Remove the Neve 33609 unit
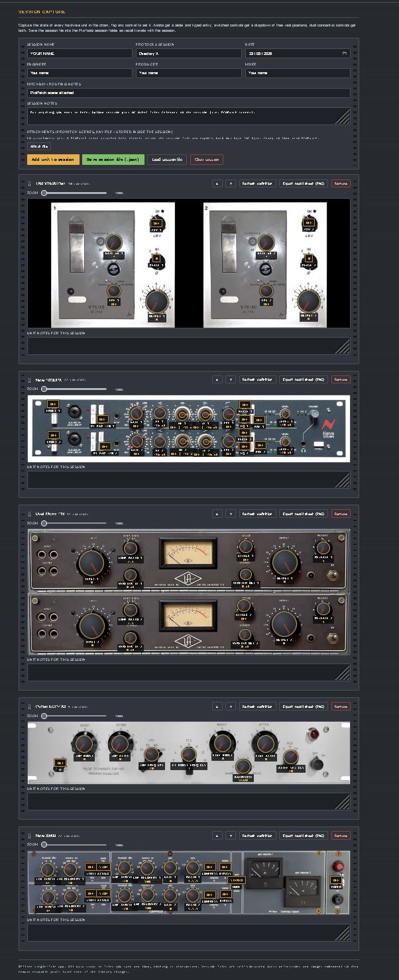This screenshot has width=399, height=980. point(341,836)
